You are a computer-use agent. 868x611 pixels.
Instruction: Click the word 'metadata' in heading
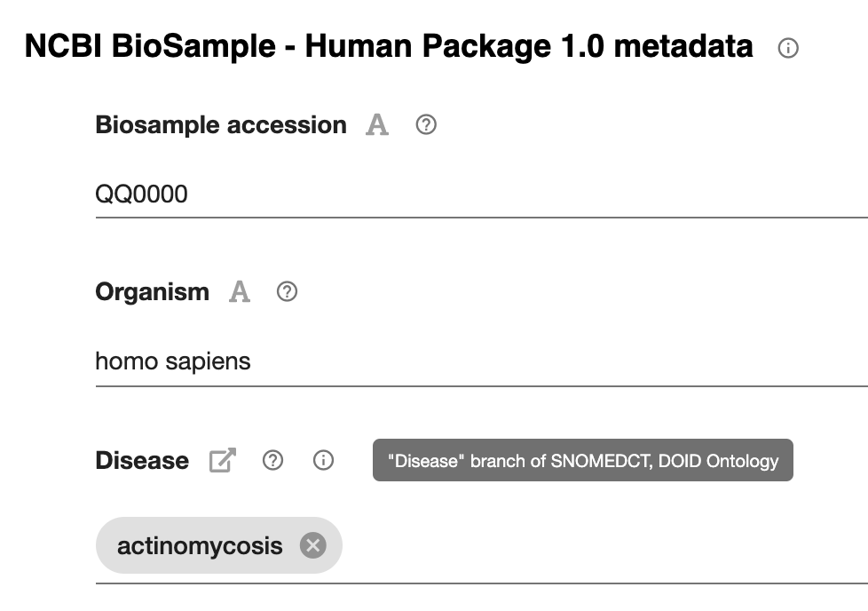(683, 46)
